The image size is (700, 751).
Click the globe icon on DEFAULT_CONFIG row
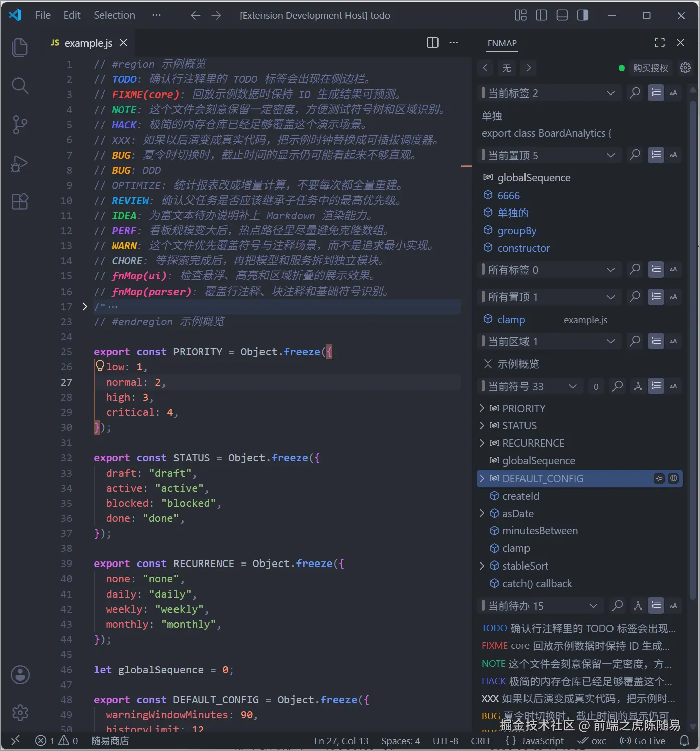[674, 479]
